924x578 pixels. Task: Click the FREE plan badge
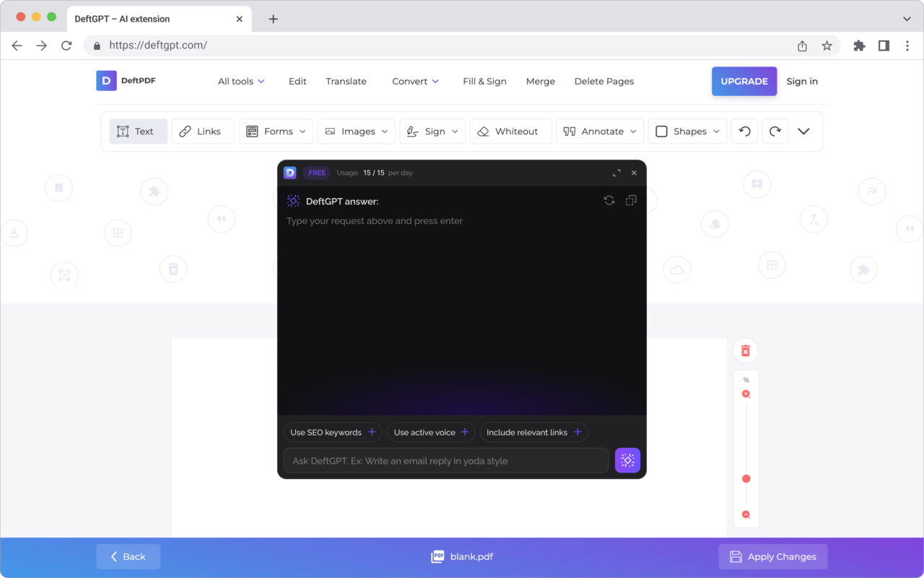coord(317,173)
